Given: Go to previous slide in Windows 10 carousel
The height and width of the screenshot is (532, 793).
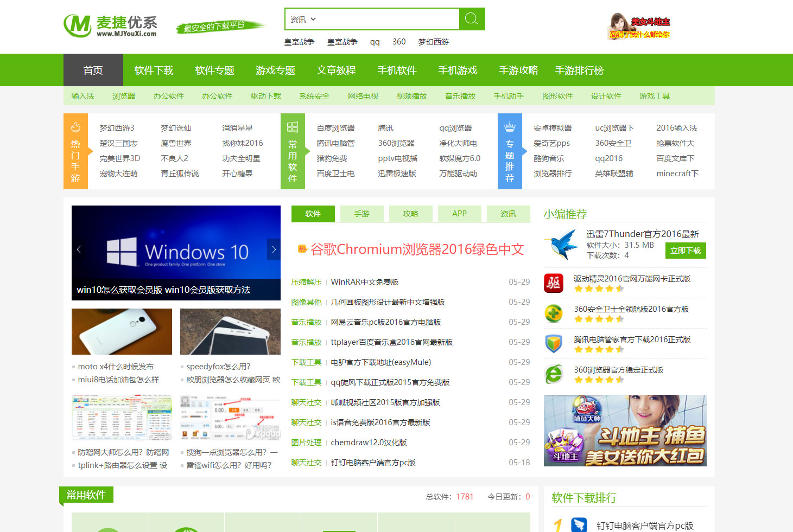Looking at the screenshot, I should (x=79, y=249).
